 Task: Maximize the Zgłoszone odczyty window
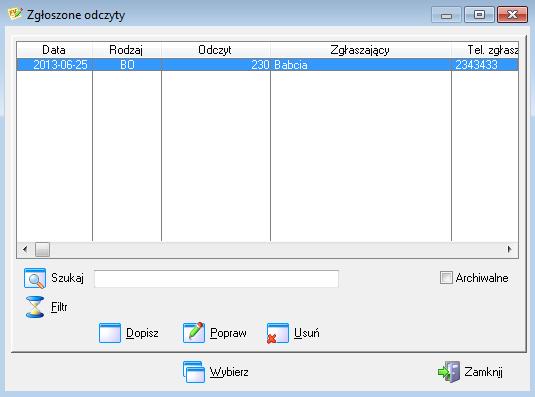click(479, 15)
